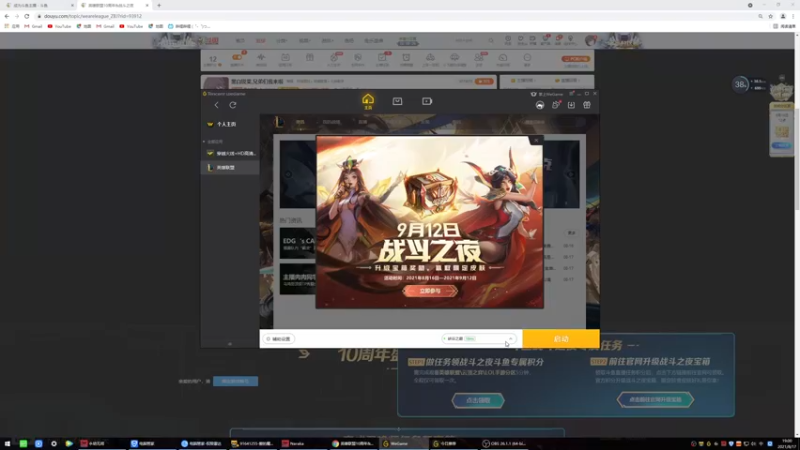800x450 pixels.
Task: Close the 9月12日 战斗之夜 promo popup
Action: click(x=536, y=140)
